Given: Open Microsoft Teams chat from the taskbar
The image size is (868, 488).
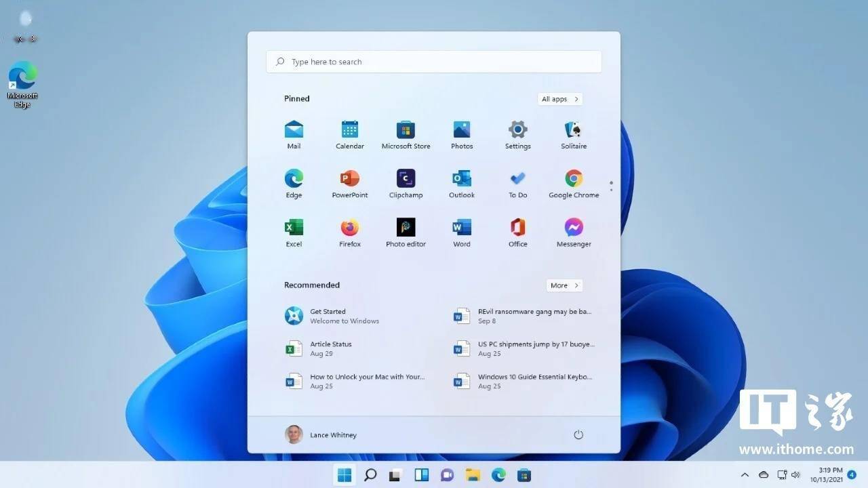Looking at the screenshot, I should point(447,475).
